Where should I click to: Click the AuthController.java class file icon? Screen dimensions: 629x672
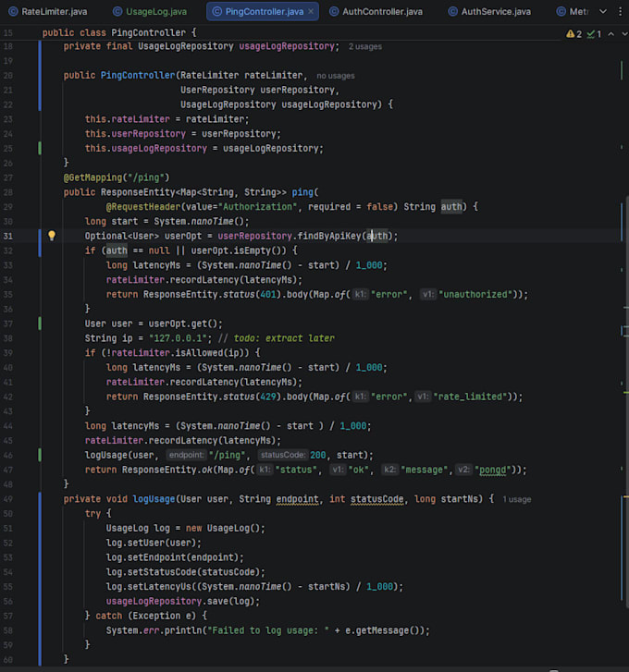pos(334,12)
